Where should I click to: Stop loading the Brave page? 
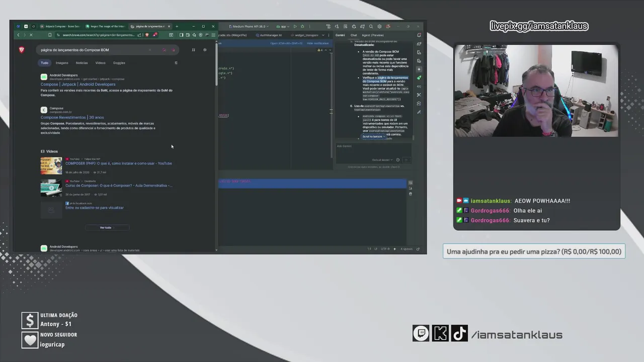pyautogui.click(x=31, y=35)
